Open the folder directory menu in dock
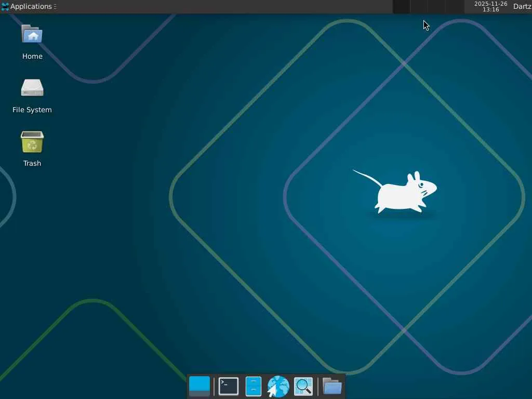The height and width of the screenshot is (399, 532). [x=332, y=386]
